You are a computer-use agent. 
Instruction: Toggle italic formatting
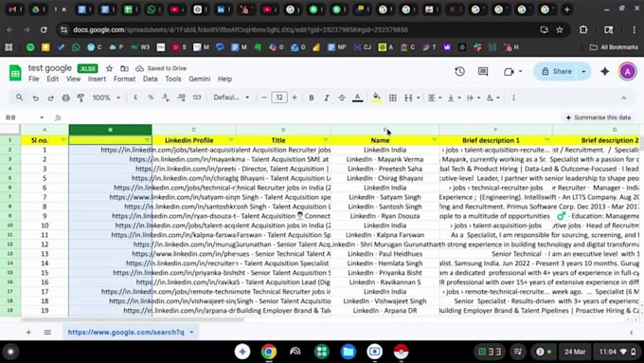click(x=327, y=98)
